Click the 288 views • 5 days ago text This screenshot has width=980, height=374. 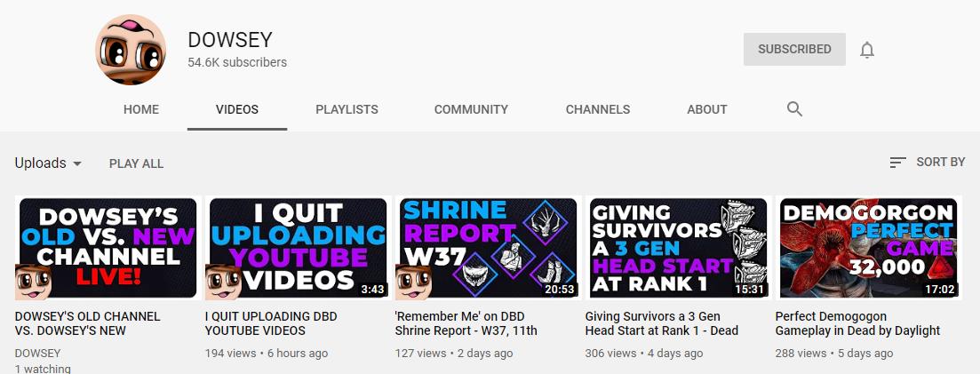pos(833,354)
